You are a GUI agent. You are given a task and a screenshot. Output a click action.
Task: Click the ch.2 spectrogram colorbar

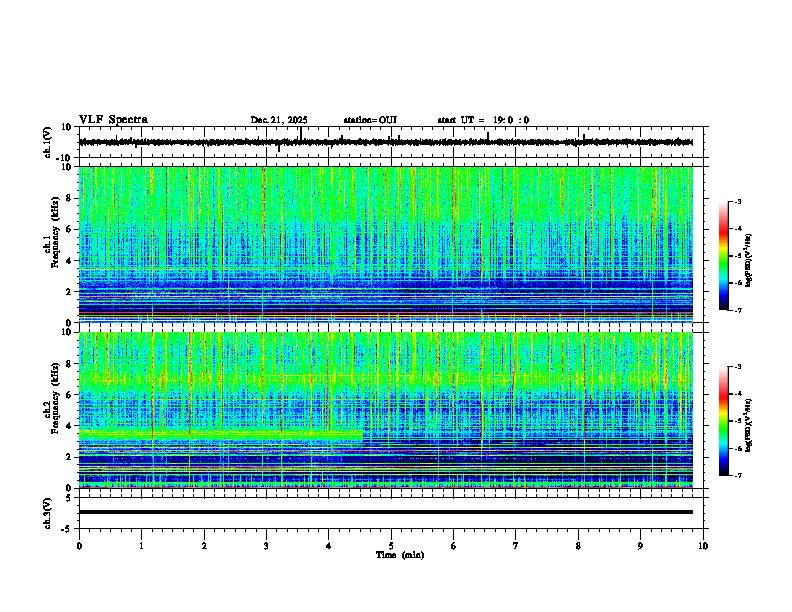pyautogui.click(x=723, y=421)
